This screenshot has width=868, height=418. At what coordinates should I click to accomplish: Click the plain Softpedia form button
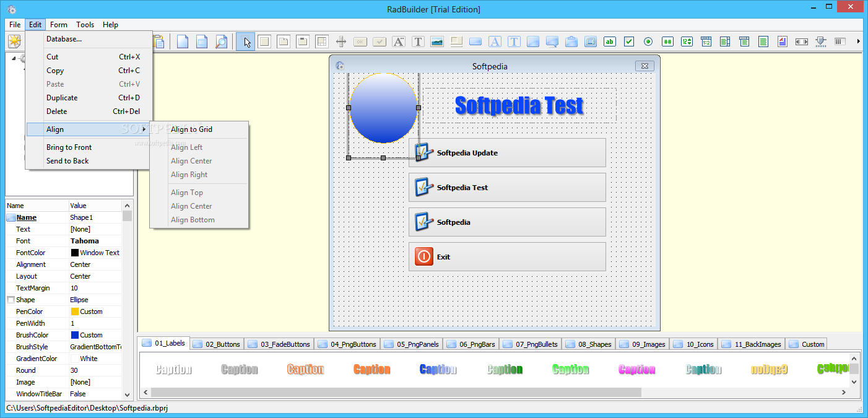pyautogui.click(x=507, y=222)
